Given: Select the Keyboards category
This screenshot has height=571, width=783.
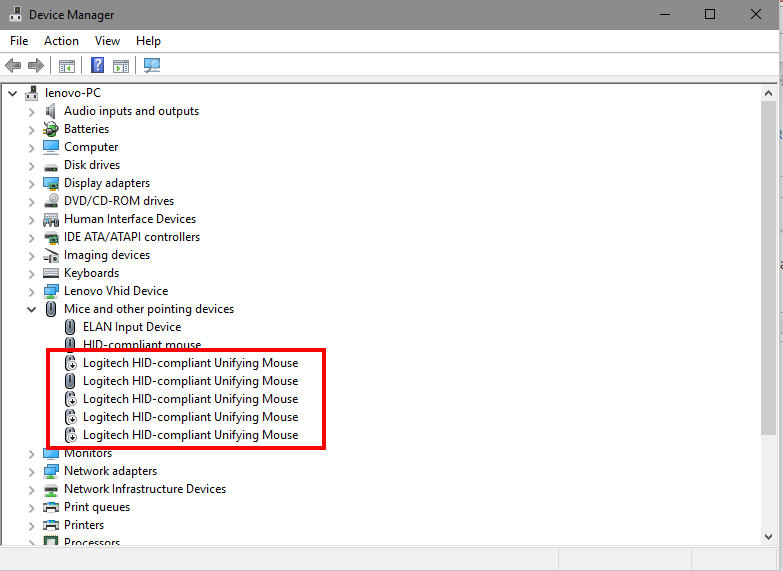Looking at the screenshot, I should click(x=91, y=273).
